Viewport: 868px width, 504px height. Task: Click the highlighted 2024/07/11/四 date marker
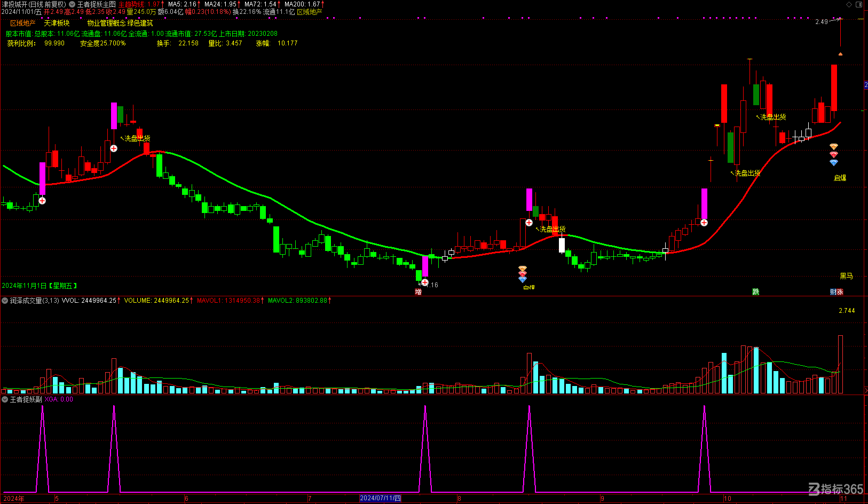[380, 498]
